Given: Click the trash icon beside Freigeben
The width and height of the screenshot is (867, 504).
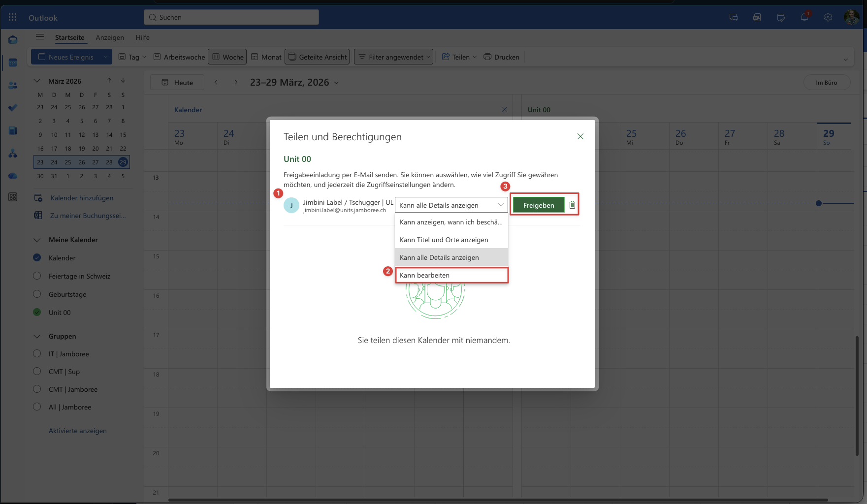Looking at the screenshot, I should pyautogui.click(x=572, y=205).
